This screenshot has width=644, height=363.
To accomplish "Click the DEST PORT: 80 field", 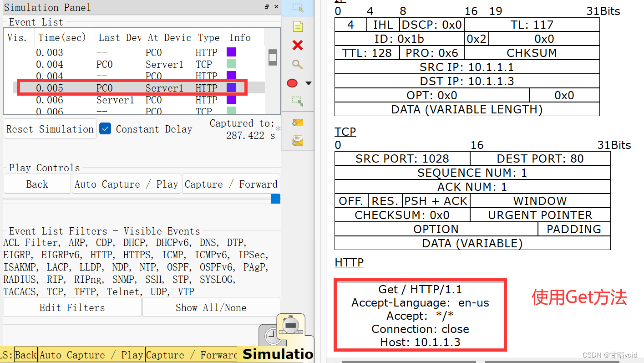I will pyautogui.click(x=540, y=158).
